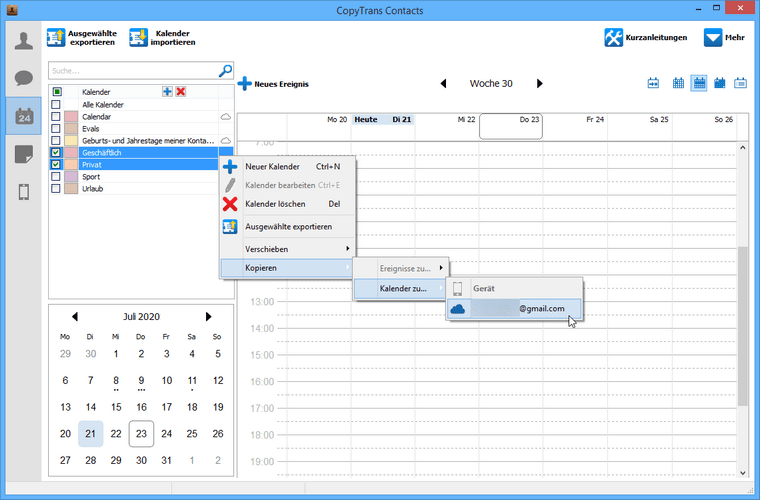Click the search magnifier icon
The height and width of the screenshot is (500, 760).
(225, 71)
